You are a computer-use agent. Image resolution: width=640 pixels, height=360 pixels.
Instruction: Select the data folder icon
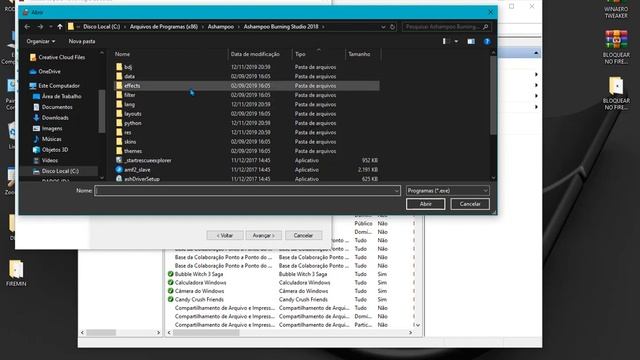(x=119, y=76)
